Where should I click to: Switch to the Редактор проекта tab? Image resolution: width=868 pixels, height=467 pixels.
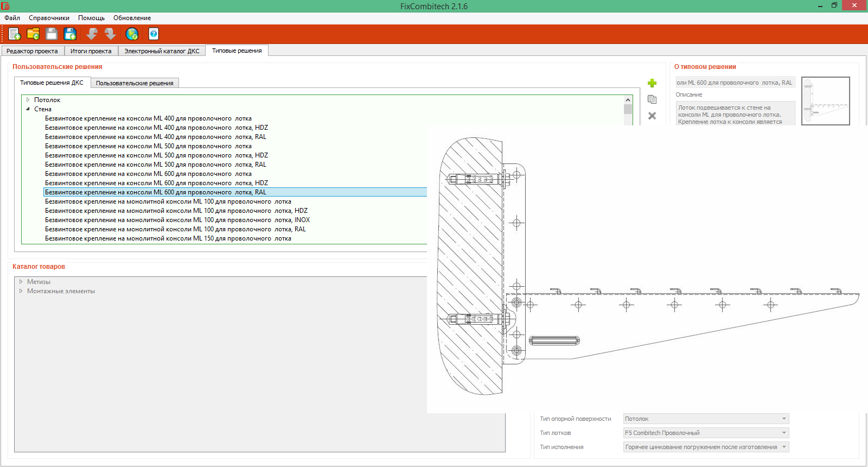point(32,51)
